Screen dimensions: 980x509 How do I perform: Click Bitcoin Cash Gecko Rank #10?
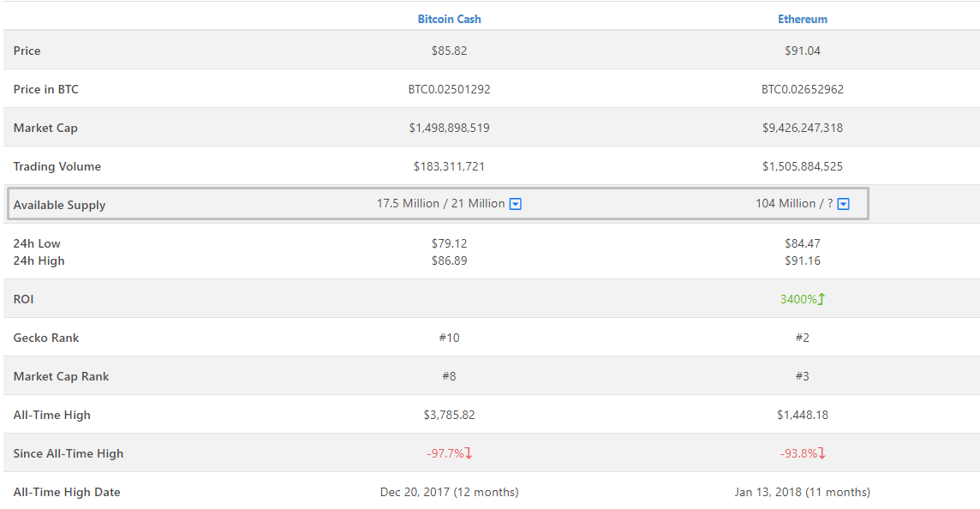tap(450, 338)
